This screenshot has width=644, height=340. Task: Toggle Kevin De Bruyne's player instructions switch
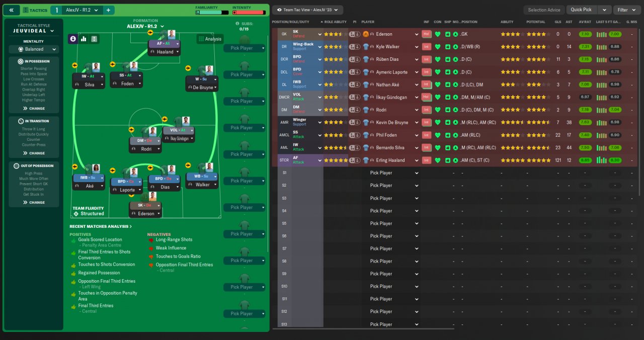355,123
